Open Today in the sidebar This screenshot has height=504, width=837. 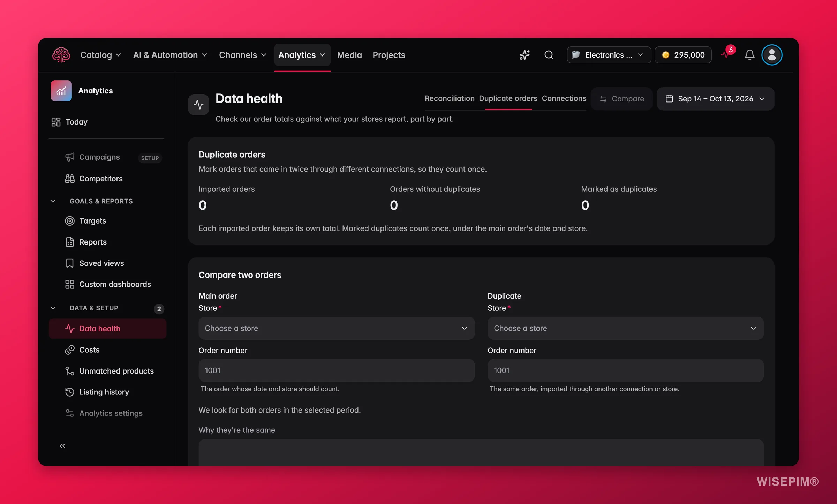click(69, 122)
